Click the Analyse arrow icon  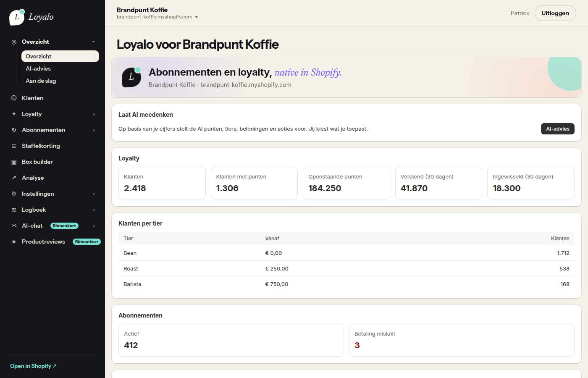14,178
